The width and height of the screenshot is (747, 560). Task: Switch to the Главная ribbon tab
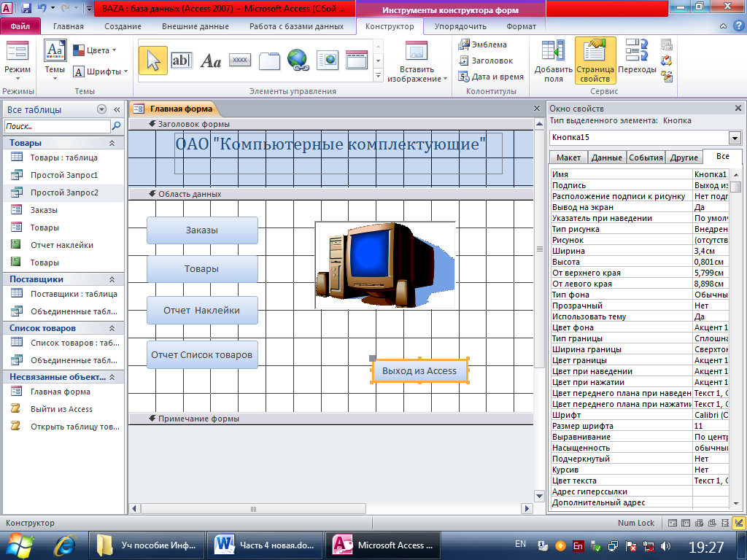[x=68, y=26]
